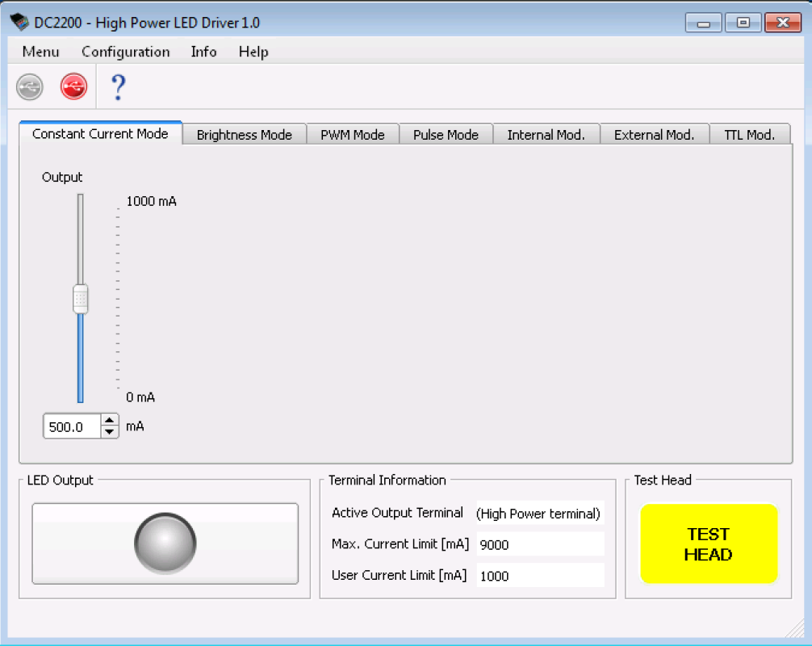Open the Pulse Mode tab
812x646 pixels.
pos(446,135)
